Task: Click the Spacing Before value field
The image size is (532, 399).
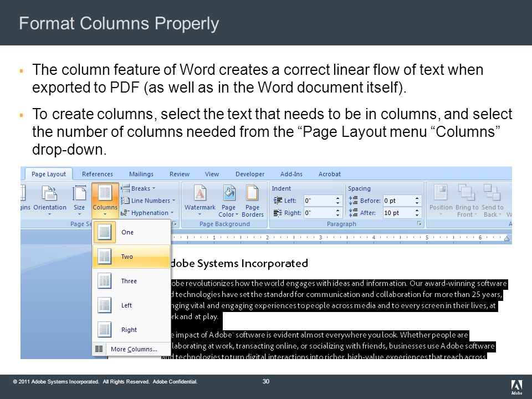Action: pyautogui.click(x=398, y=201)
